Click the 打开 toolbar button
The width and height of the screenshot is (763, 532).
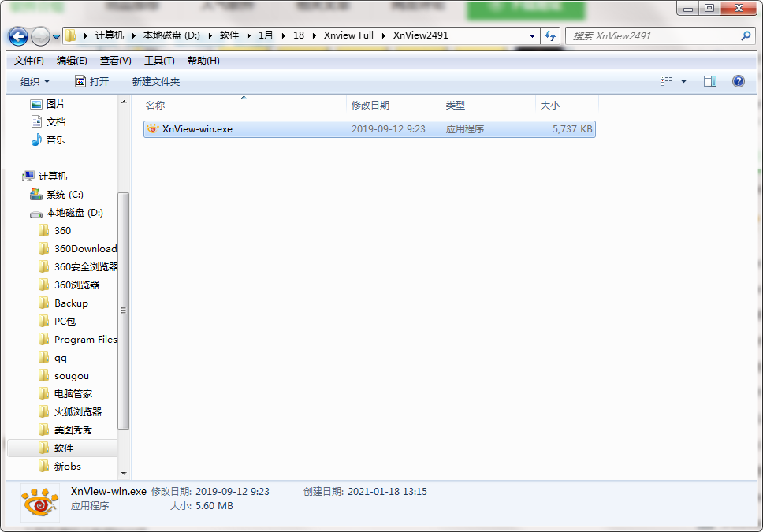[x=91, y=81]
